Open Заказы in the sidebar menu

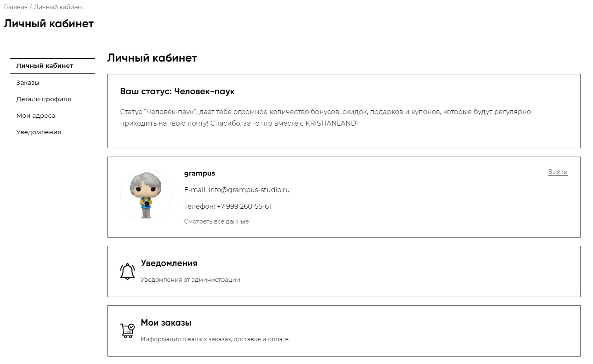point(28,83)
